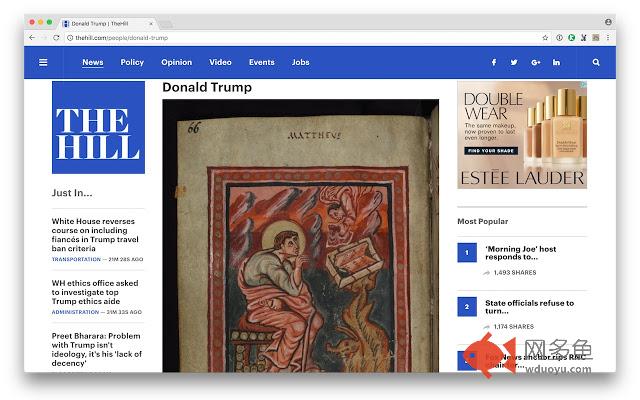The height and width of the screenshot is (400, 640).
Task: Open The Hill's Twitter icon
Action: (514, 62)
